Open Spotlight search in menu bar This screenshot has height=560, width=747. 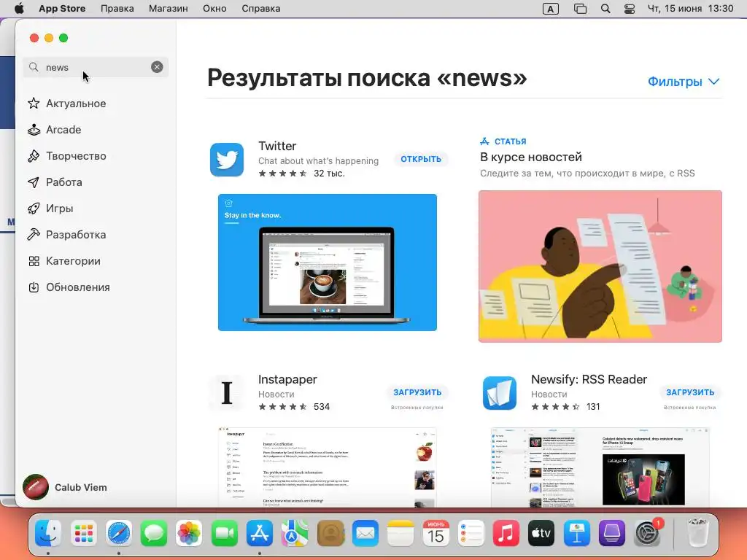[x=605, y=9]
